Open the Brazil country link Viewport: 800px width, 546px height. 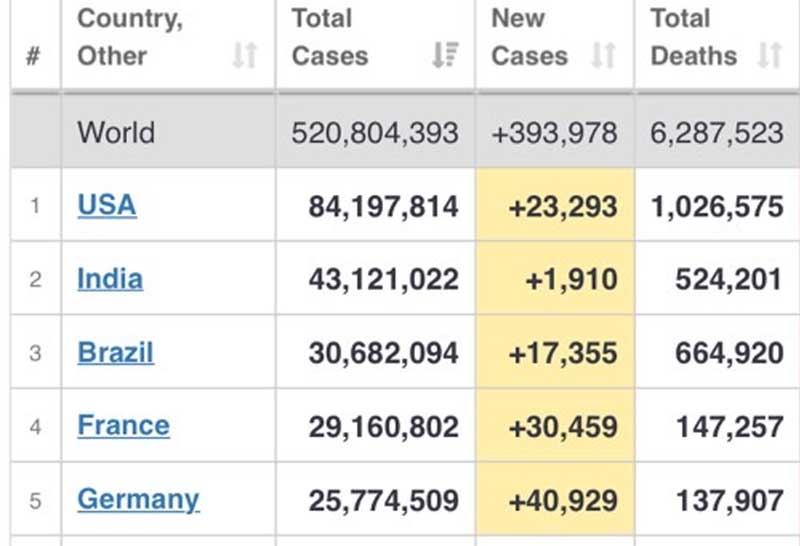(115, 353)
